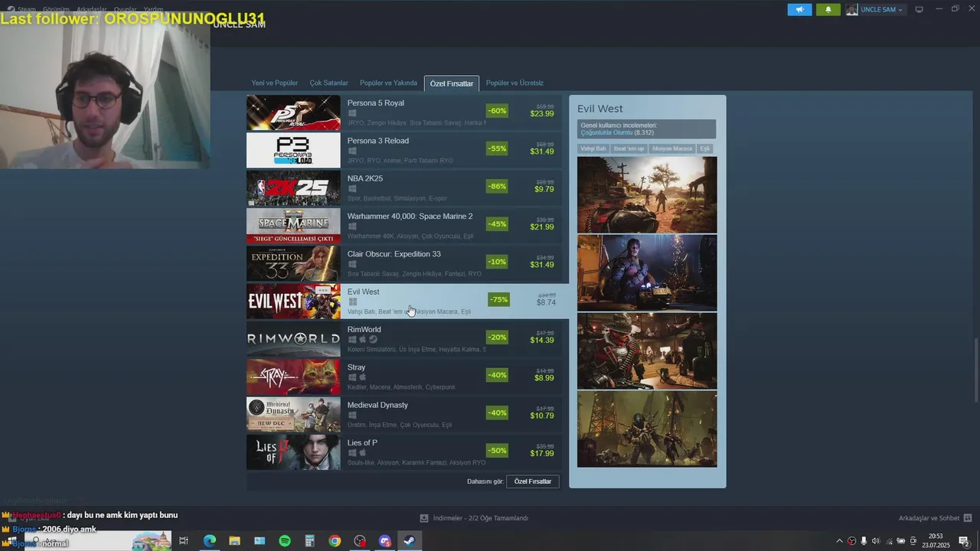980x551 pixels.
Task: Click the -86% discount badge for NBA 2K25
Action: [x=497, y=186]
